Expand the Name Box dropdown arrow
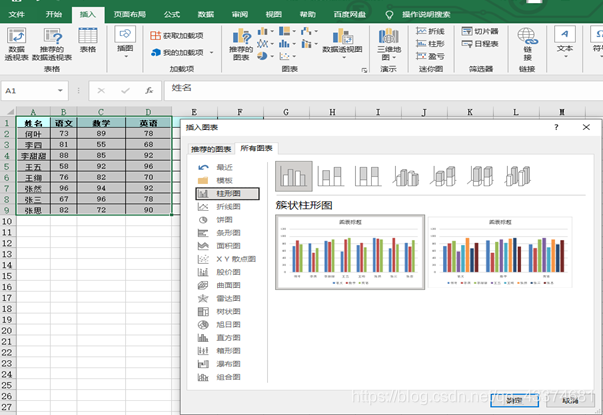The width and height of the screenshot is (603, 415). click(x=60, y=91)
